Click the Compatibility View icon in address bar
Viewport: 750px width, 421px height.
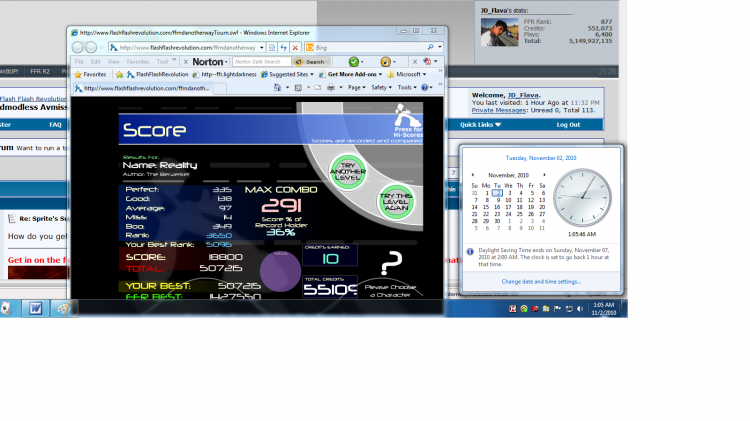coord(272,47)
